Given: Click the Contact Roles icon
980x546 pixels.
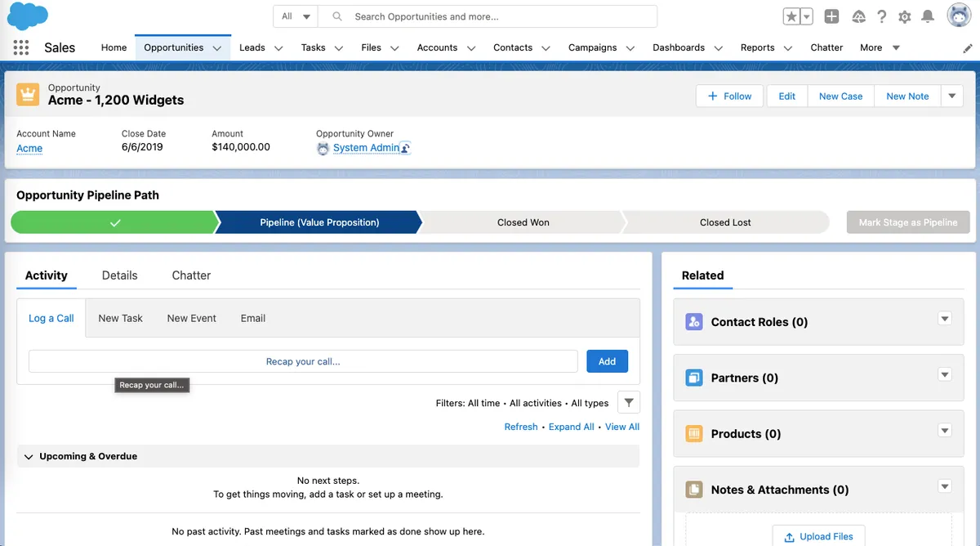Looking at the screenshot, I should (694, 321).
